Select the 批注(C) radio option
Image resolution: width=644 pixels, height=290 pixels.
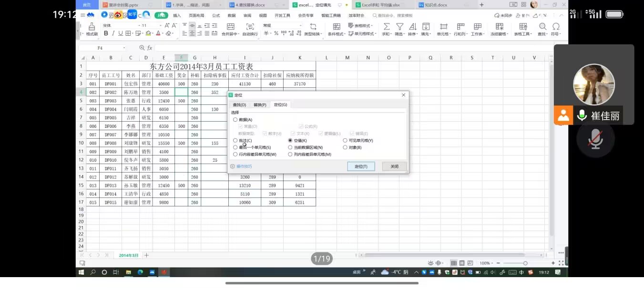click(x=235, y=141)
